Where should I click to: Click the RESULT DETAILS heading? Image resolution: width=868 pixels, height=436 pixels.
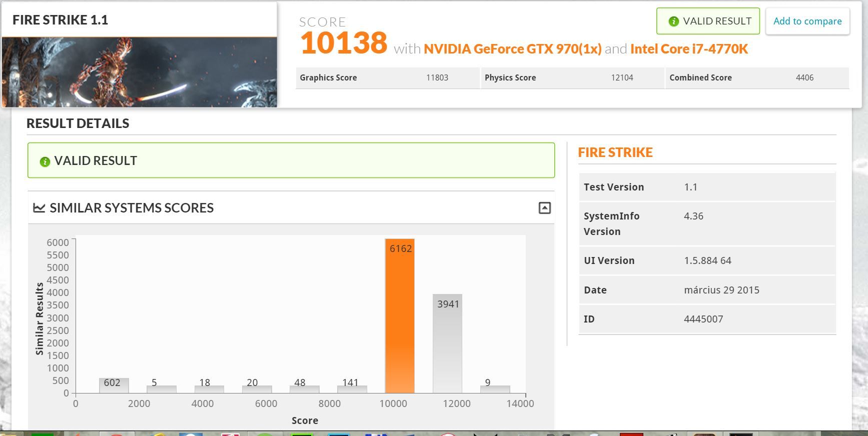coord(78,123)
